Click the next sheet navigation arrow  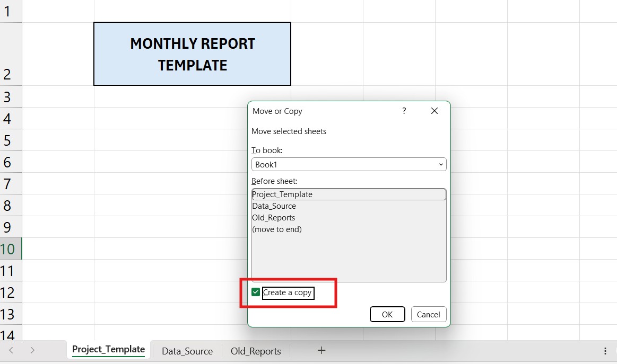point(32,350)
